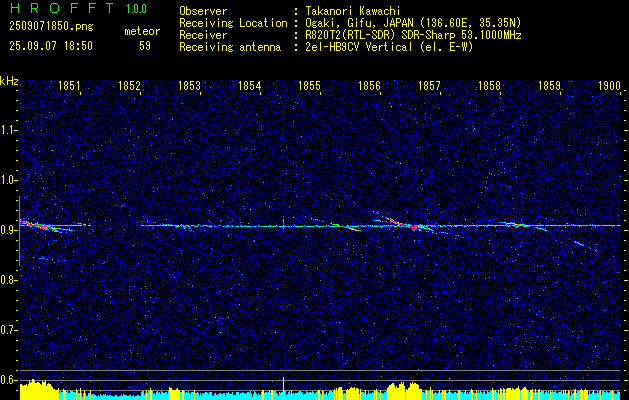Viewport: 629px width, 400px height.
Task: Click the 1852 time marker
Action: (129, 85)
